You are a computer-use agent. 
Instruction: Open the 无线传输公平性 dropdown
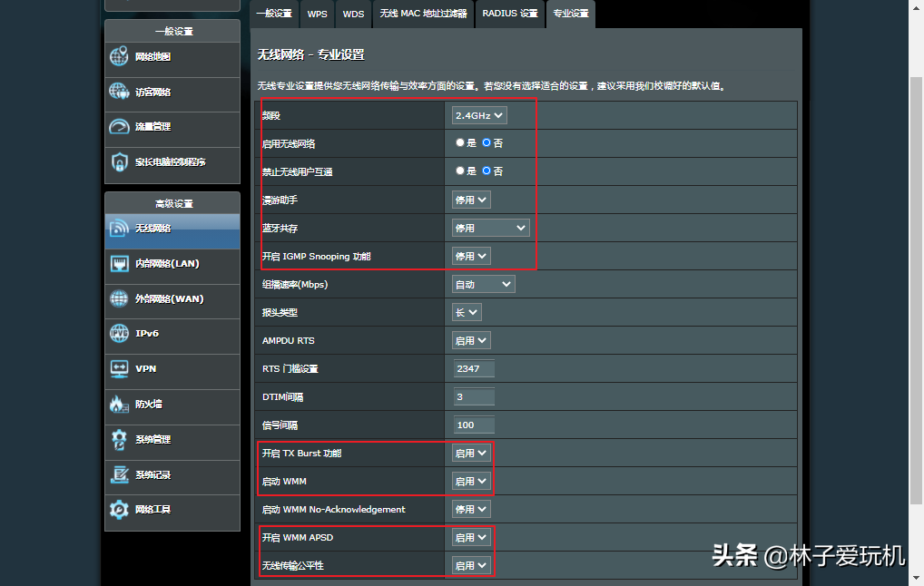tap(471, 565)
